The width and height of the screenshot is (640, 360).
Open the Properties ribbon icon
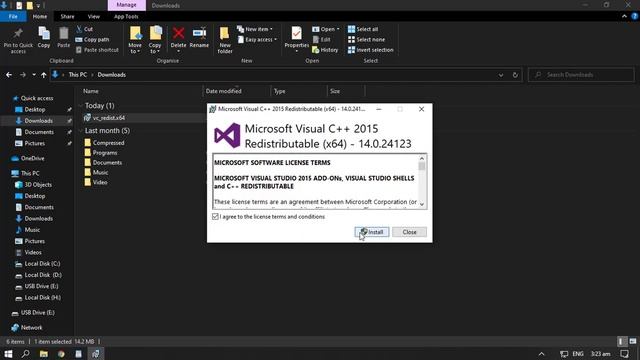pyautogui.click(x=297, y=34)
